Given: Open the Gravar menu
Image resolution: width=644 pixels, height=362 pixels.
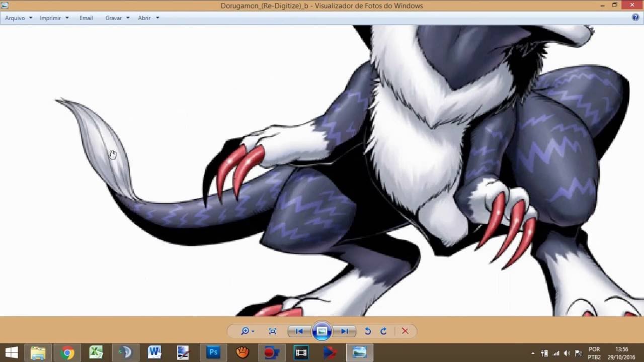Looking at the screenshot, I should coord(117,18).
